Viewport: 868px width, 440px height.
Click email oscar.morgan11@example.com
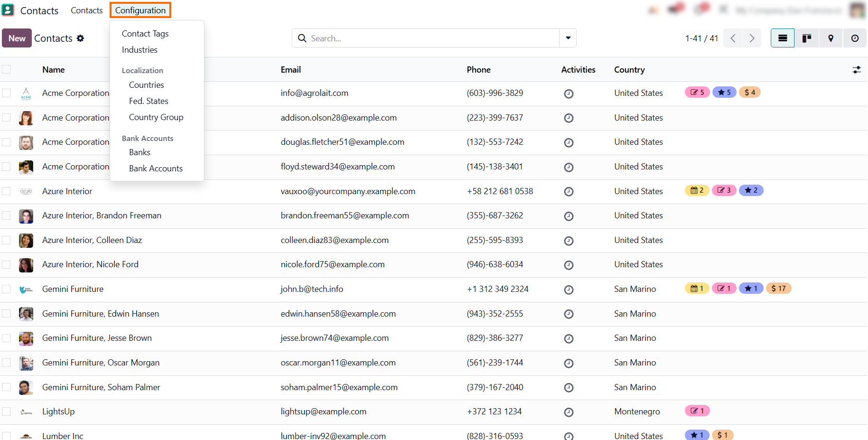tap(338, 363)
